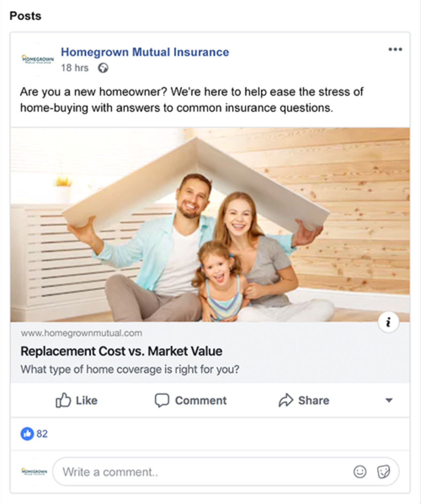Expand the share options dropdown arrow

(389, 400)
